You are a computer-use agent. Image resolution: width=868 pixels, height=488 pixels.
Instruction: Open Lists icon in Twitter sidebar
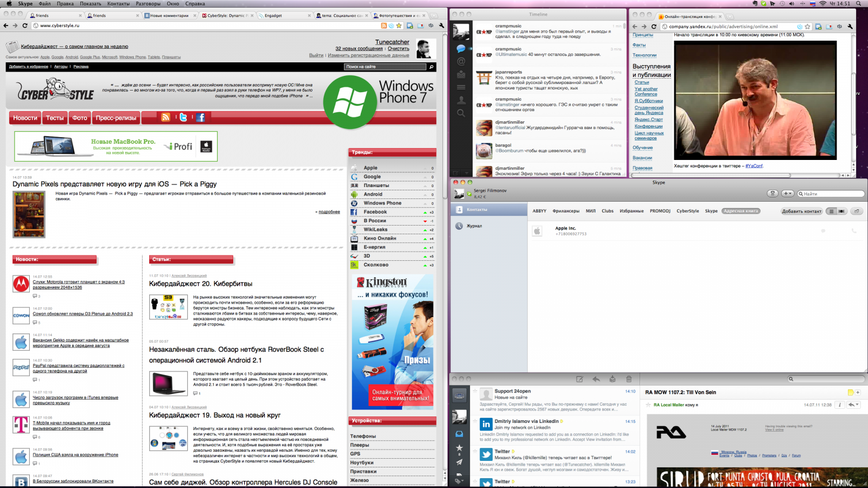click(461, 87)
